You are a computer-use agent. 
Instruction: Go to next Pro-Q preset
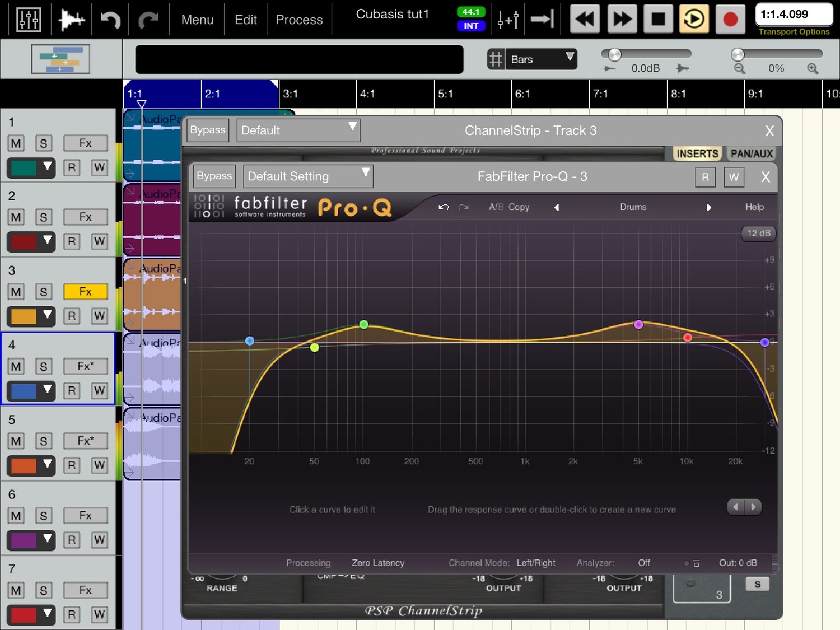[709, 207]
